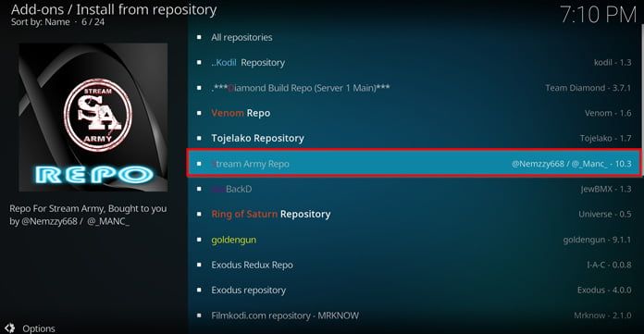The height and width of the screenshot is (334, 644).
Task: Click the 'kodil - 1.3' version text
Action: tap(613, 62)
